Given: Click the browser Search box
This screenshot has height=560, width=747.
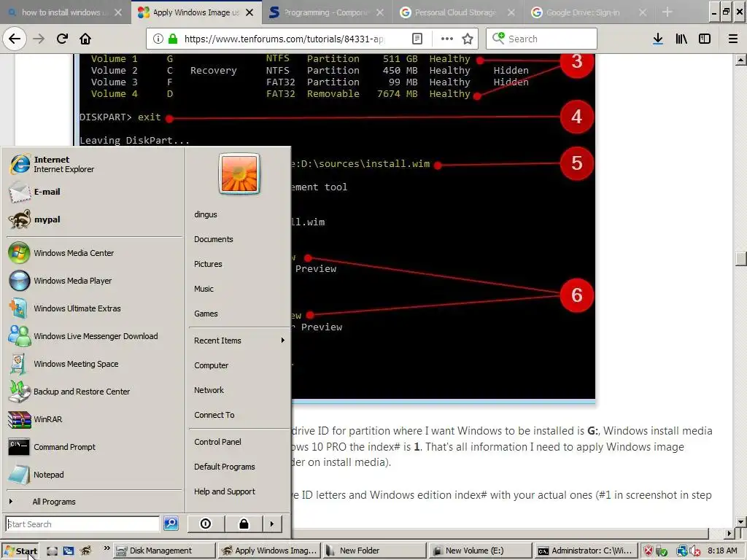Looking at the screenshot, I should (x=541, y=39).
